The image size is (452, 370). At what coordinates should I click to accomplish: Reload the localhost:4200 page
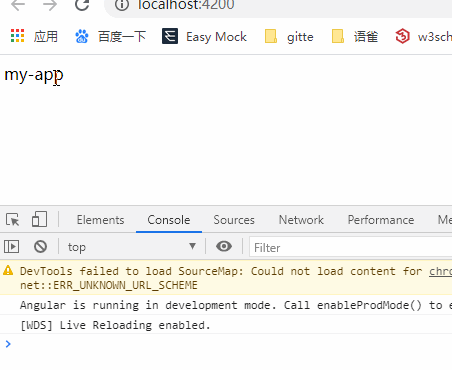tap(82, 5)
